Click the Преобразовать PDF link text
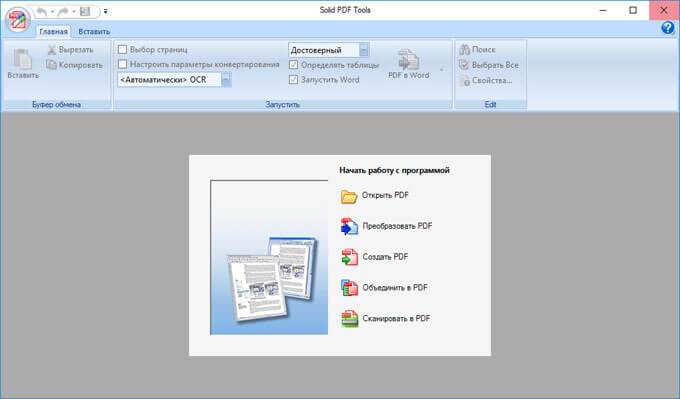Image resolution: width=680 pixels, height=399 pixels. coord(397,226)
